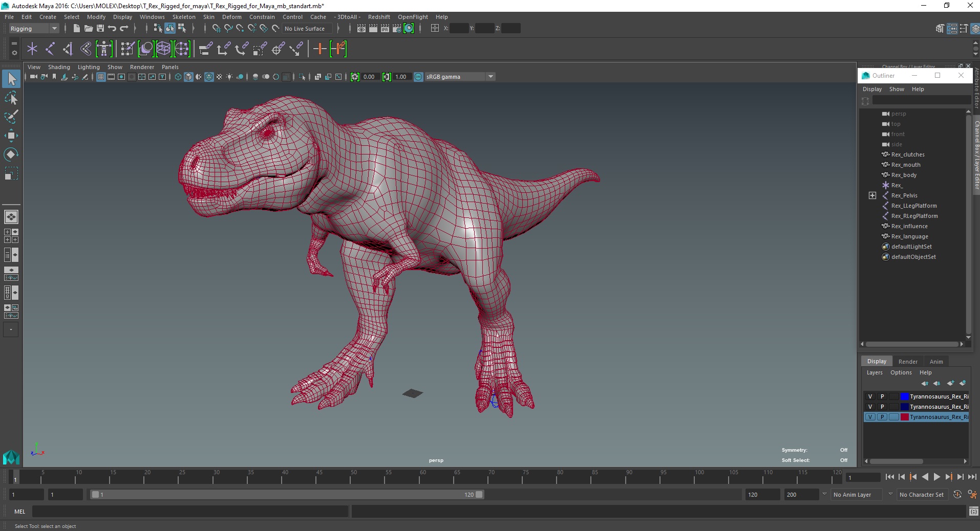
Task: Switch to the Render layers tab
Action: pos(908,361)
